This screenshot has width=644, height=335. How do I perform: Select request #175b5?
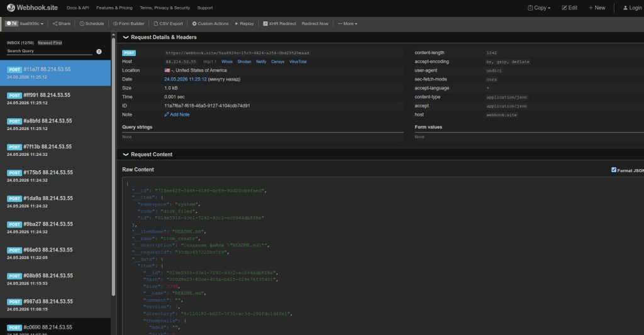[x=55, y=176]
